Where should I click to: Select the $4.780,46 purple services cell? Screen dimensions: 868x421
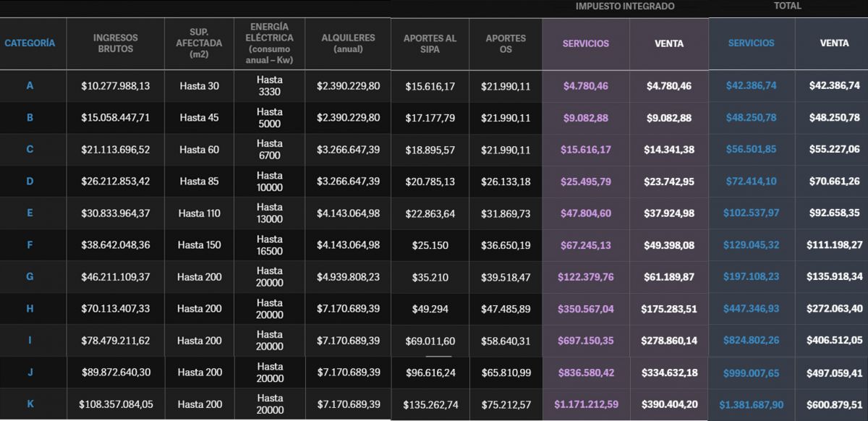[x=585, y=86]
